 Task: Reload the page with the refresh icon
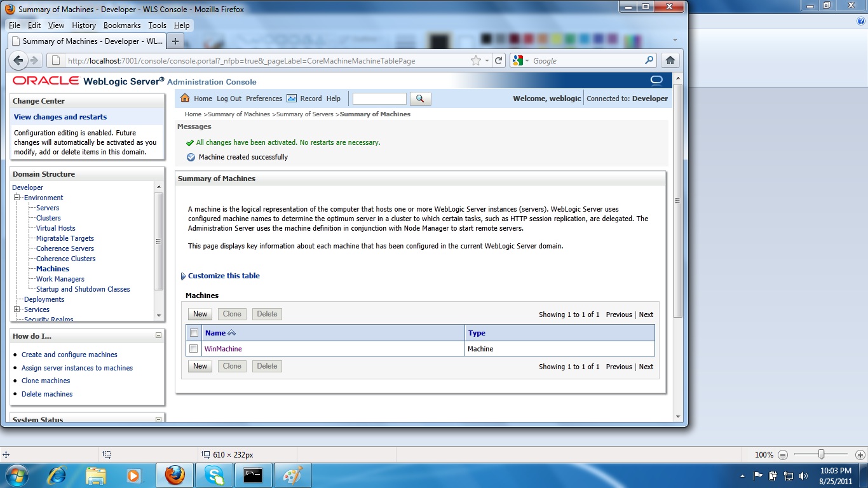(499, 61)
